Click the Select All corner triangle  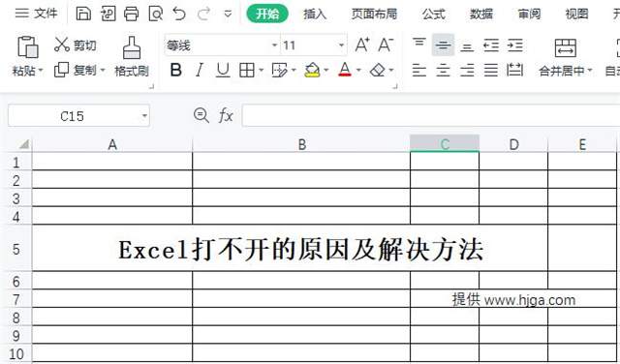(23, 144)
